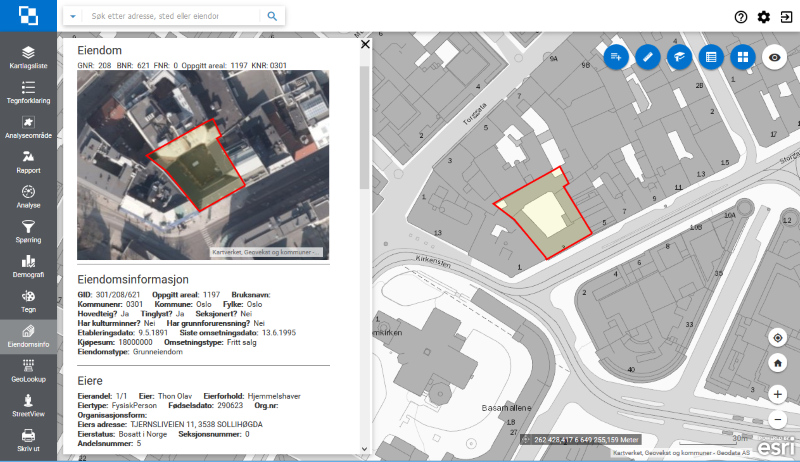Click the magnifier search icon
800x462 pixels.
[x=271, y=17]
